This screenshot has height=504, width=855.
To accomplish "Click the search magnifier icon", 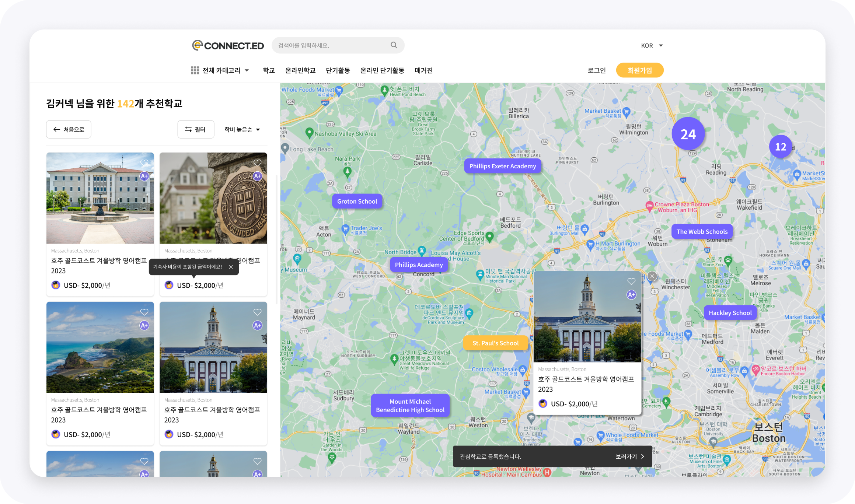I will (394, 45).
